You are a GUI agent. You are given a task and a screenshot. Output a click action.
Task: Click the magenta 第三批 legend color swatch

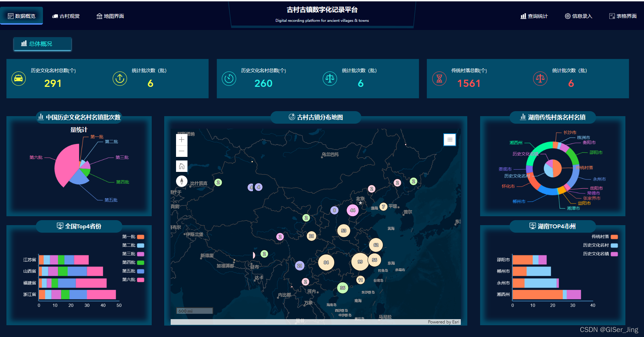point(141,254)
